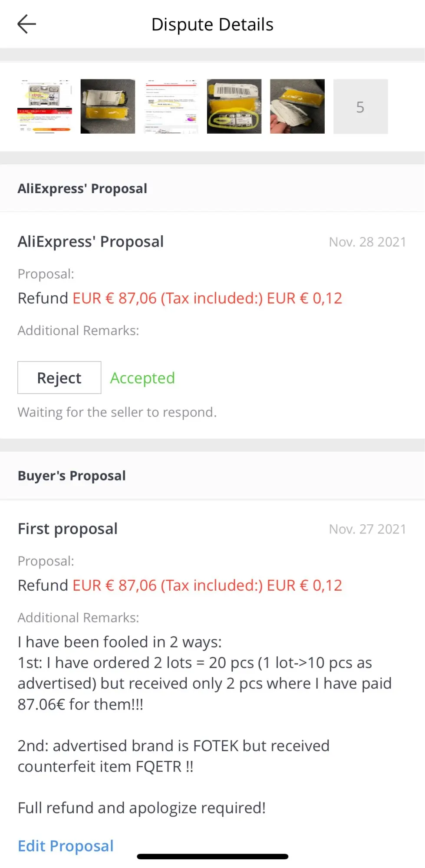Tap the Dispute Details page title

(x=212, y=25)
